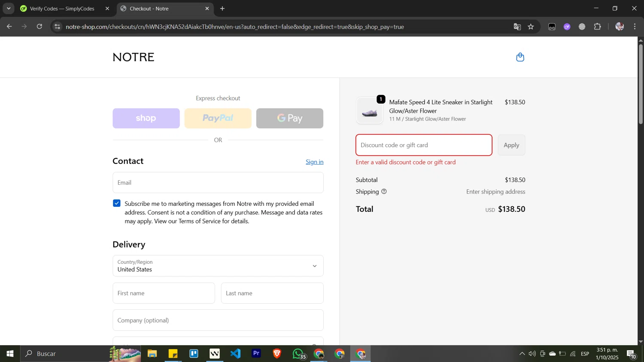The image size is (644, 362).
Task: Translate this page with Google Translate icon
Action: click(517, 27)
